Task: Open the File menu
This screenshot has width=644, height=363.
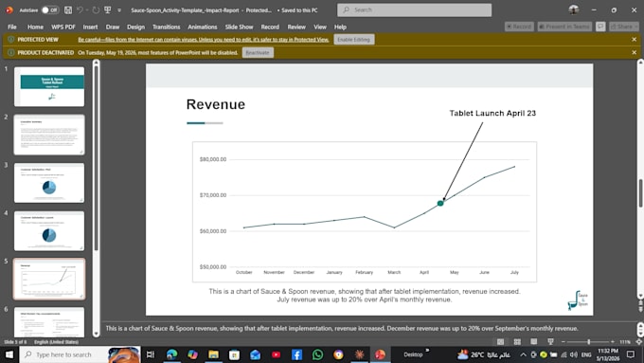Action: [12, 27]
